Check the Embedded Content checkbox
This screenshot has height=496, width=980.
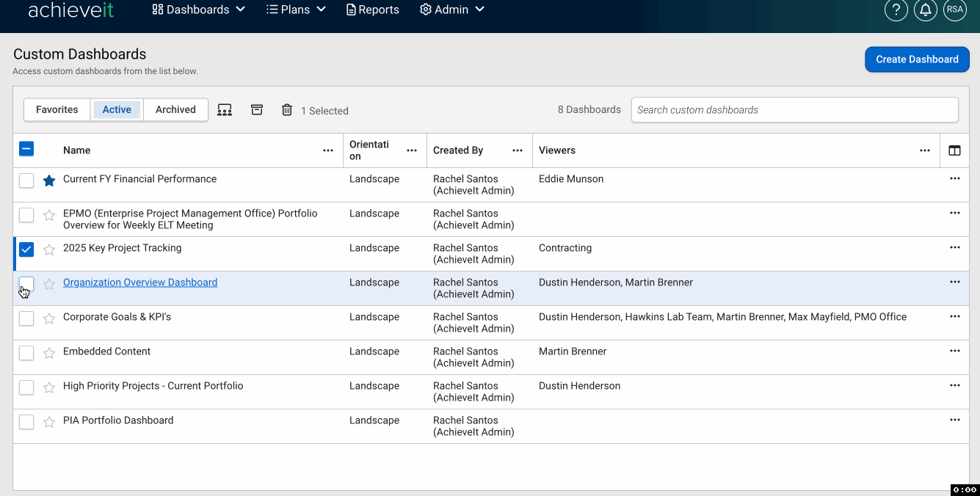pos(26,353)
